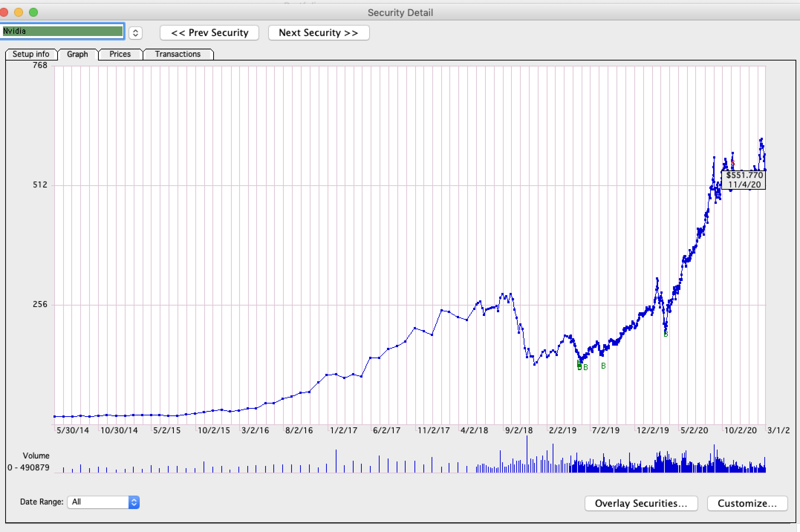Click the Volume label on the left
Viewport: 800px width, 532px height.
[x=36, y=456]
